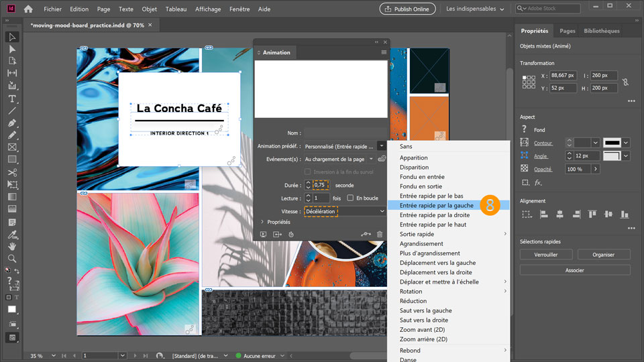Align top edges in Alignement
644x362 pixels.
pyautogui.click(x=592, y=215)
